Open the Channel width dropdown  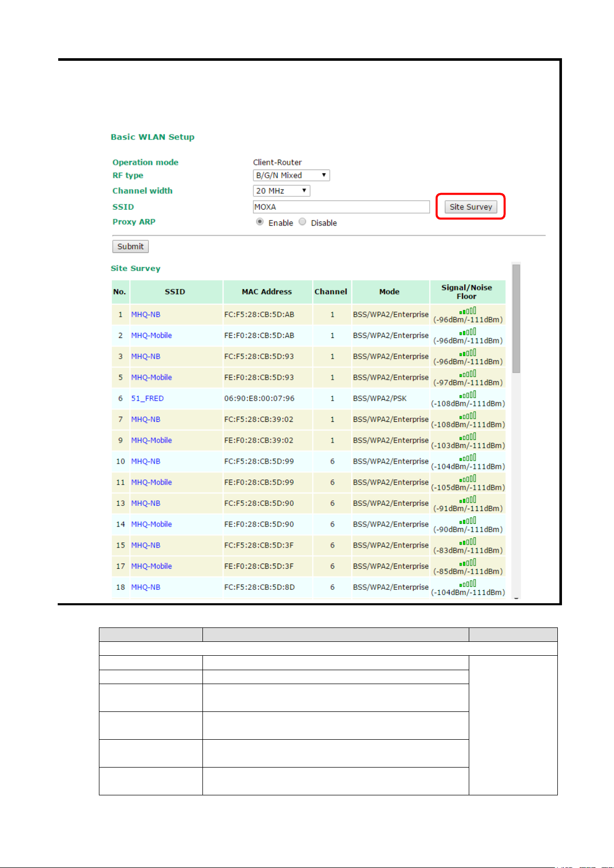281,191
